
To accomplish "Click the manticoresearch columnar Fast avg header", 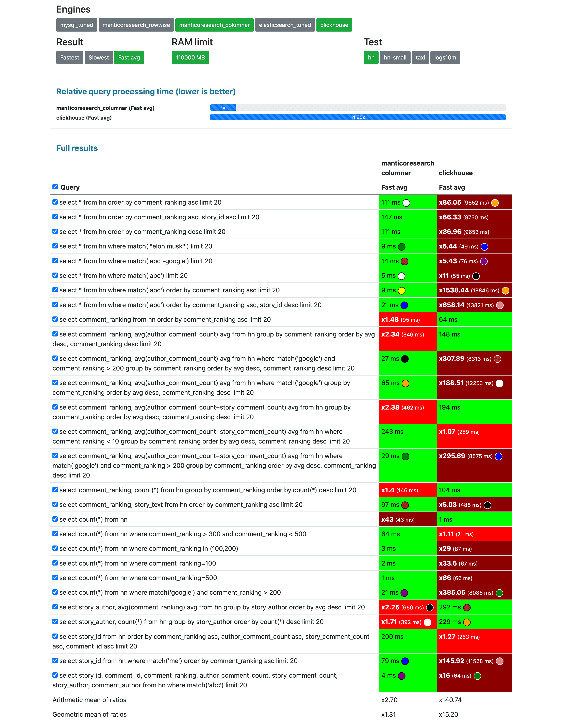I will click(x=394, y=187).
